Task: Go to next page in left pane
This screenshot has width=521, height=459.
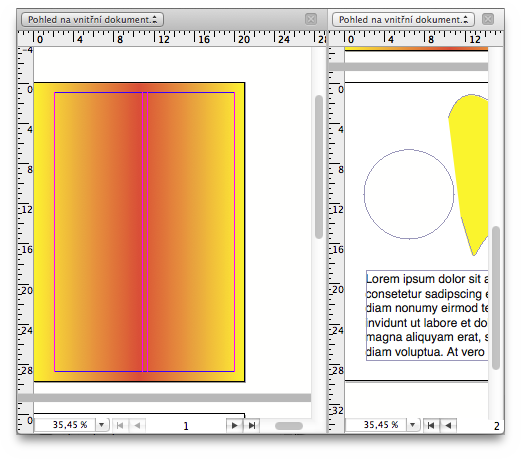Action: [x=235, y=425]
